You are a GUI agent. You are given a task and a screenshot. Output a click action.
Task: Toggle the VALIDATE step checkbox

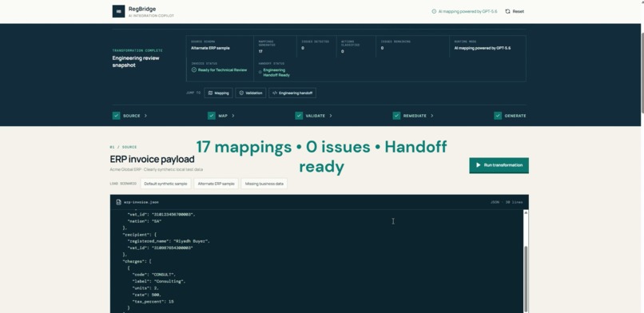pyautogui.click(x=299, y=116)
